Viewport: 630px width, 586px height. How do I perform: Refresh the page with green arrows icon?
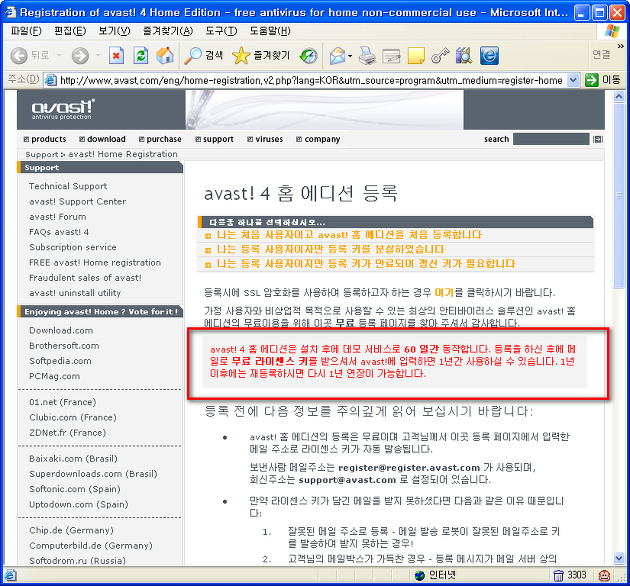click(x=141, y=55)
